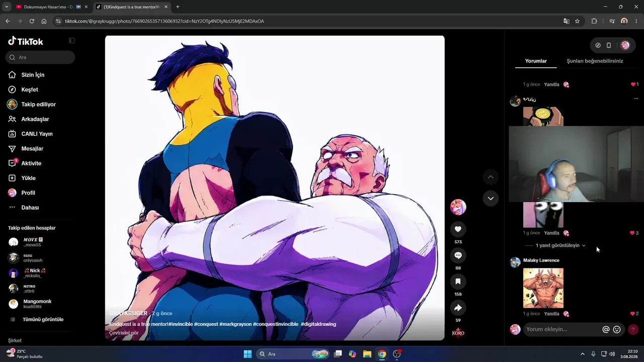Viewport: 644px width, 362px height.
Task: Translate this page with the translate icon
Action: click(567, 21)
